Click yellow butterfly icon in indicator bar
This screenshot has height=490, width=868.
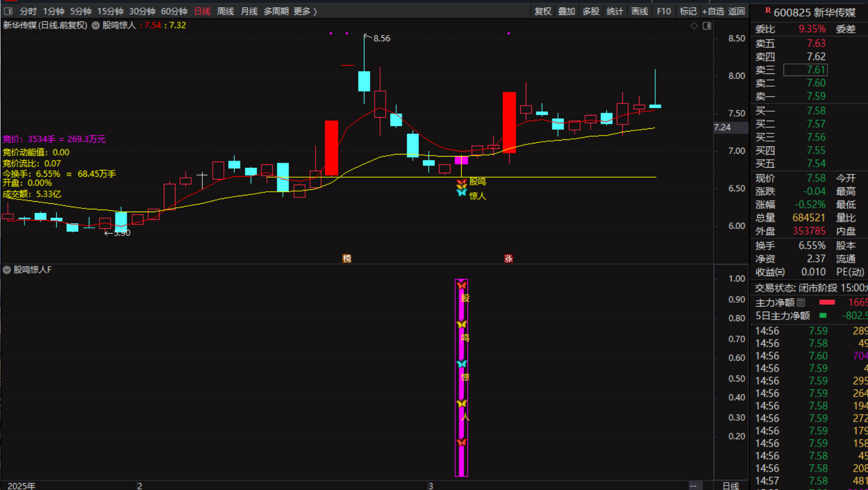tap(461, 324)
